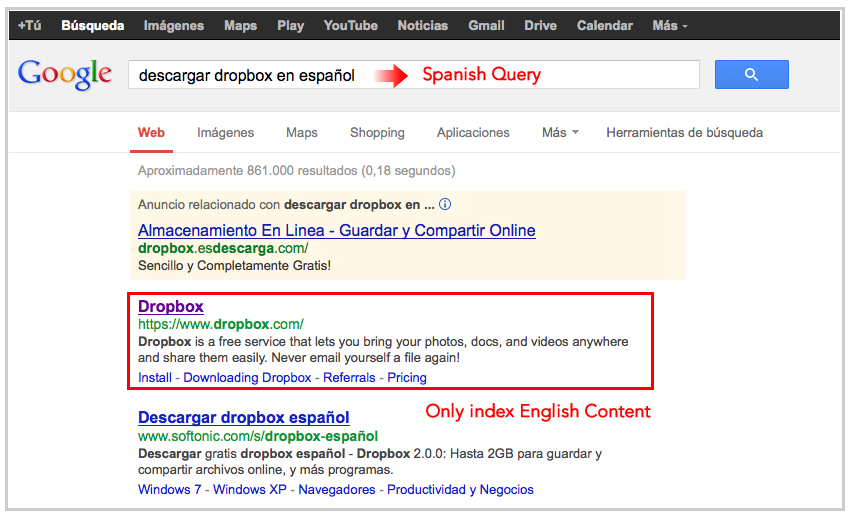Click the ad info circle icon
Viewport: 850px width, 518px height.
pyautogui.click(x=445, y=204)
